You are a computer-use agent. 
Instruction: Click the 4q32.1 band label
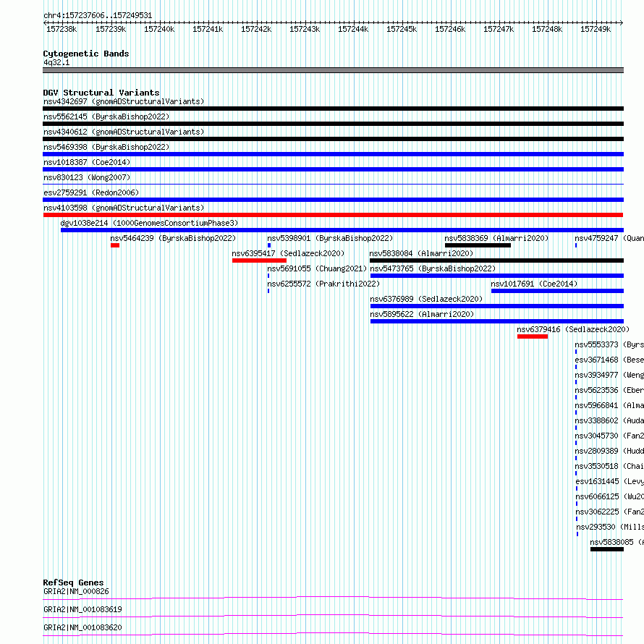(56, 62)
